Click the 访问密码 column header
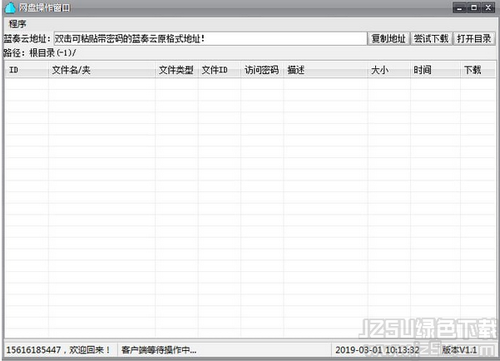This screenshot has width=500, height=361. [x=262, y=70]
